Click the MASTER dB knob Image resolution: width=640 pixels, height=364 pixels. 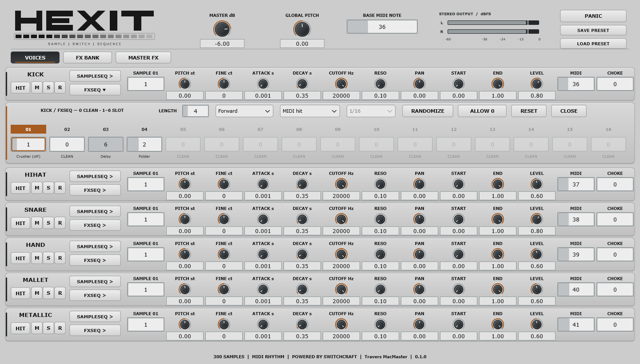222,29
